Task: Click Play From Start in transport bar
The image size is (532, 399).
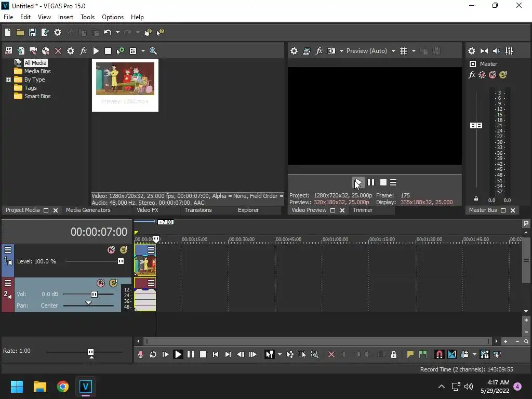Action: tap(166, 354)
